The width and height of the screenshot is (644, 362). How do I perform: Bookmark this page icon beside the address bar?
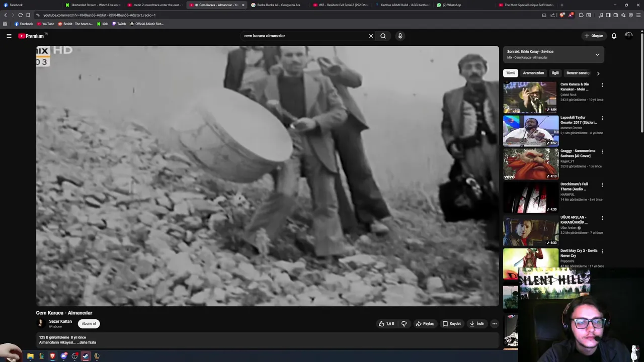(x=28, y=15)
